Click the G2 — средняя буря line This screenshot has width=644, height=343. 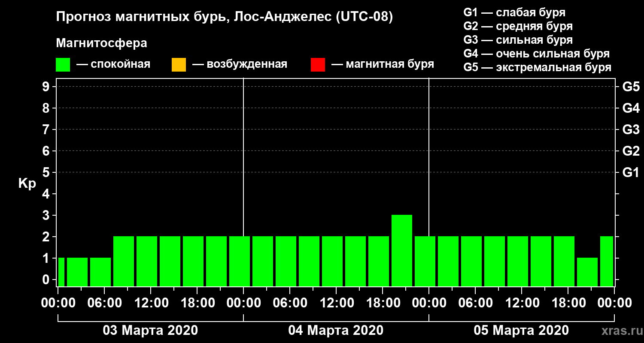point(518,26)
